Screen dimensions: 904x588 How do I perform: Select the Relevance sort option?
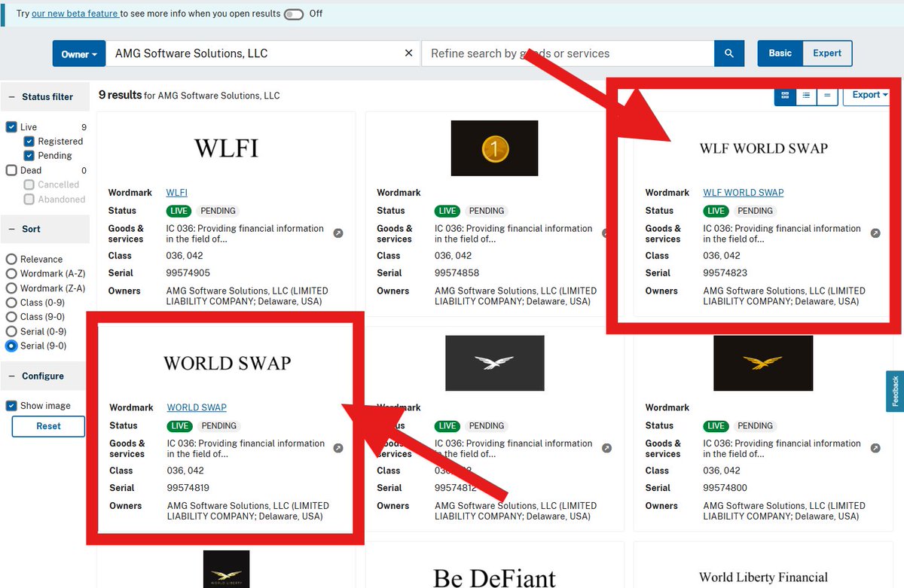pos(11,259)
